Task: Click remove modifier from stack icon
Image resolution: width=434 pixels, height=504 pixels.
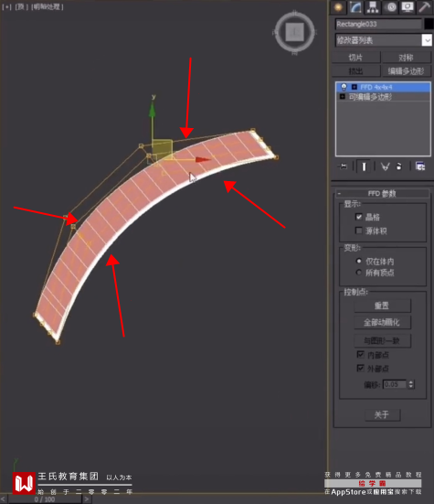Action: (399, 166)
